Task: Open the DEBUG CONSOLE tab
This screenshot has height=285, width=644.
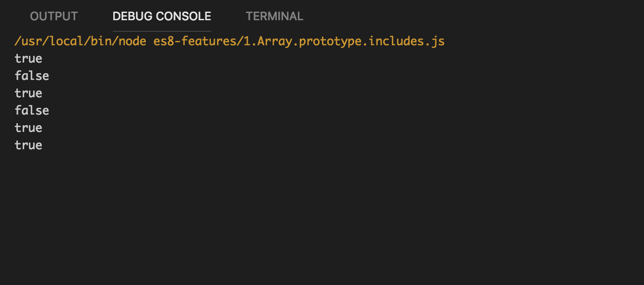Action: point(161,16)
